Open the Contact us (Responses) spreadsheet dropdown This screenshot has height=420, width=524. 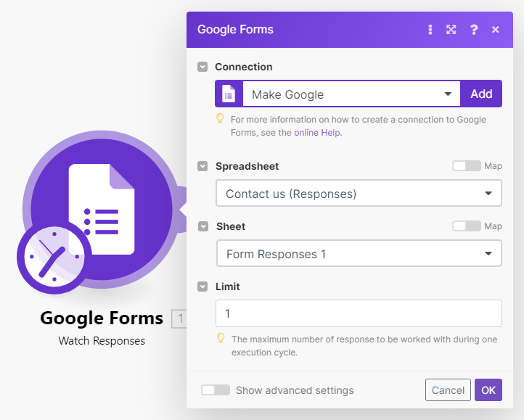click(x=359, y=193)
